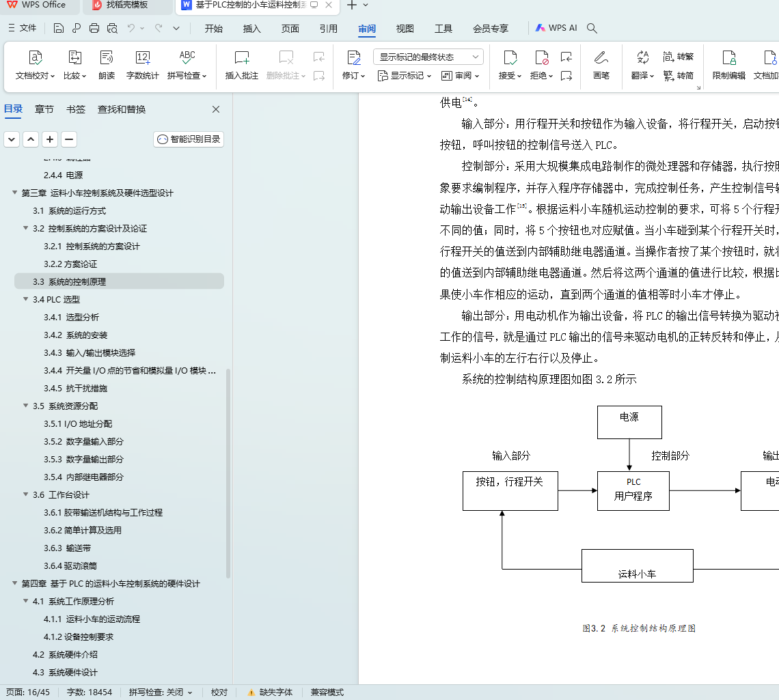
Task: Open a new tab with plus button
Action: click(x=352, y=5)
